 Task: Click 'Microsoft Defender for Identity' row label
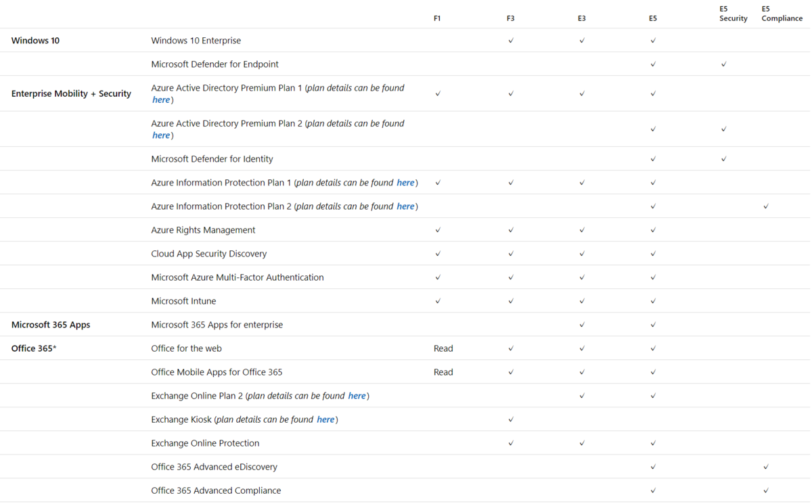[x=212, y=159]
